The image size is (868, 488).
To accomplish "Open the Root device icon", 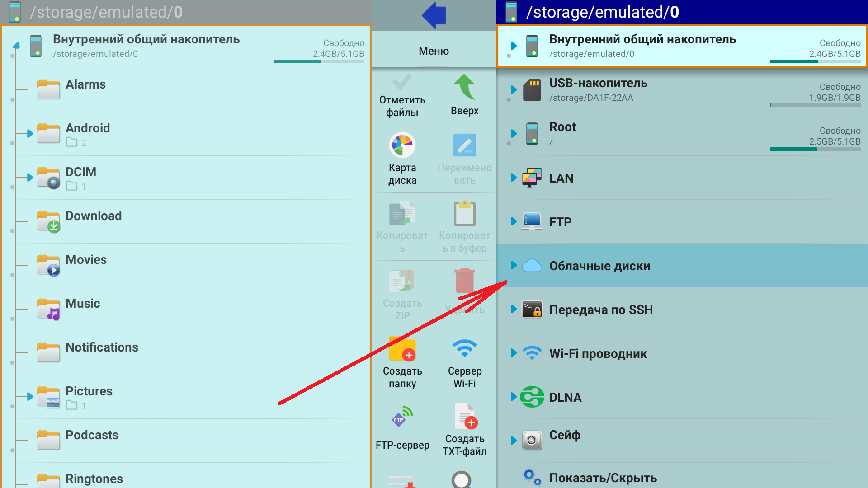I will pos(532,134).
